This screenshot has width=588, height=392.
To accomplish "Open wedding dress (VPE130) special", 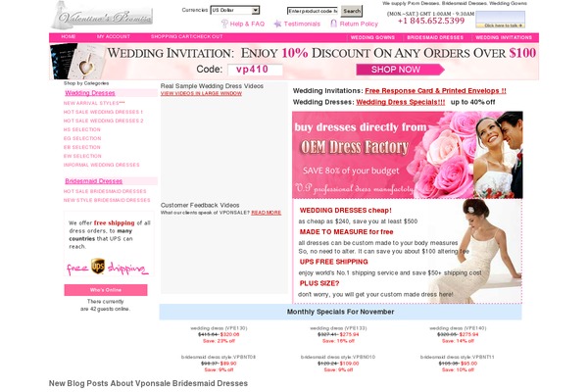I will [x=219, y=328].
